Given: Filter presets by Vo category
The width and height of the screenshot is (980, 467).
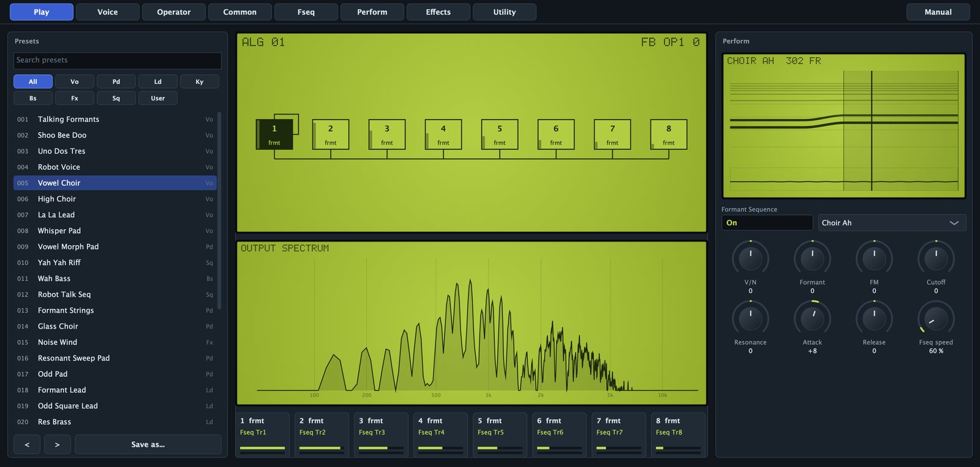Looking at the screenshot, I should pos(75,82).
